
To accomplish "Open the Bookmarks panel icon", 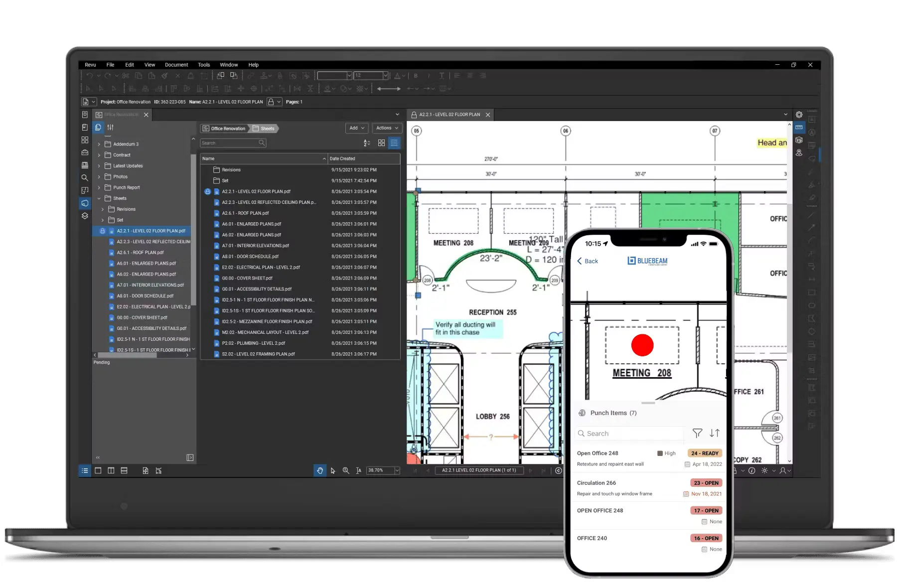I will pos(85,128).
